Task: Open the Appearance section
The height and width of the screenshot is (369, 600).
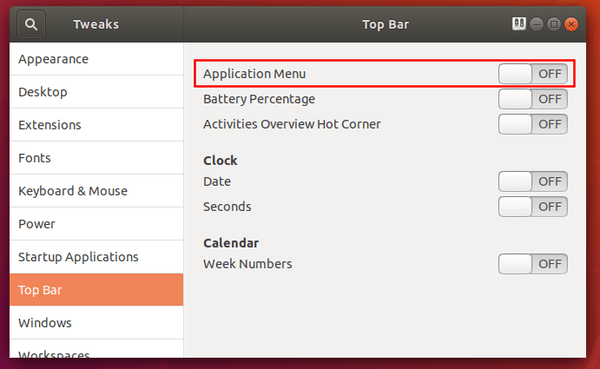Action: pyautogui.click(x=96, y=59)
